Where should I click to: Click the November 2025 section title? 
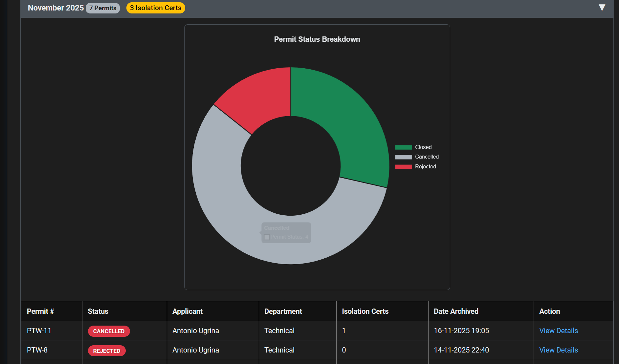pyautogui.click(x=56, y=8)
